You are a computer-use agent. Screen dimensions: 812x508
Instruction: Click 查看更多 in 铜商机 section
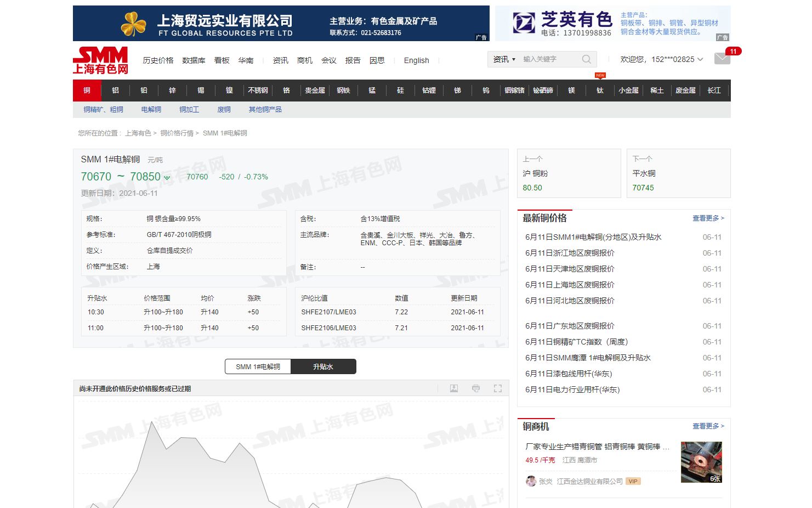click(708, 426)
